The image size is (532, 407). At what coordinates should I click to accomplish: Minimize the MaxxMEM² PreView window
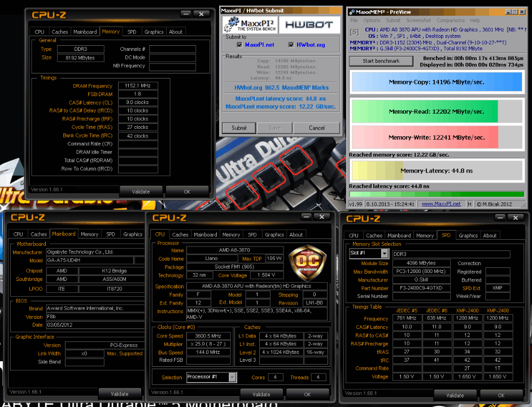pyautogui.click(x=508, y=12)
